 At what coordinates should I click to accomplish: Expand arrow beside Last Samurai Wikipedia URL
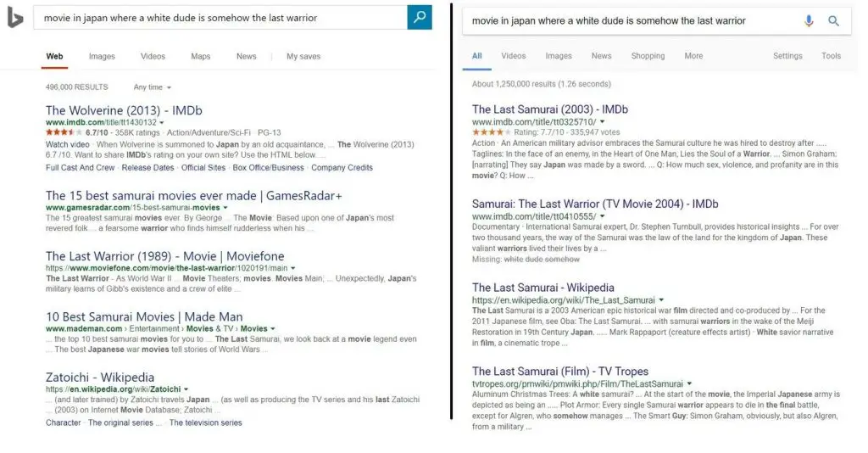click(661, 300)
